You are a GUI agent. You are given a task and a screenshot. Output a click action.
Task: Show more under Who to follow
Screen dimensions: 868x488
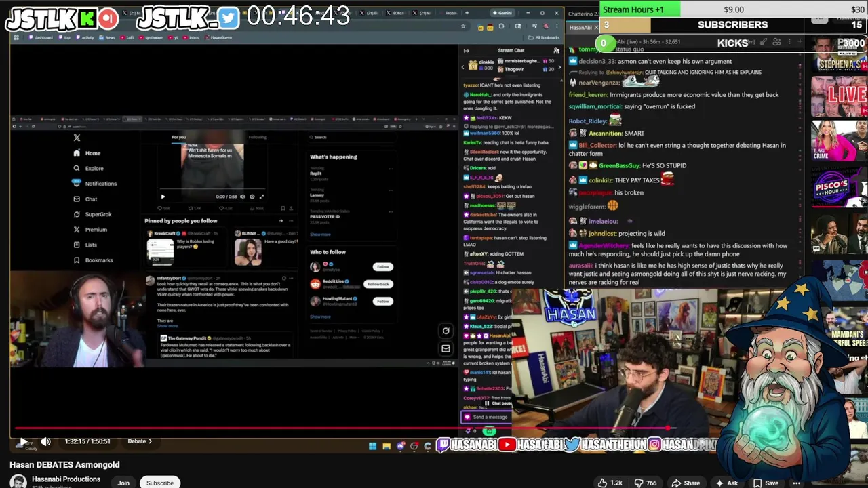tap(320, 317)
